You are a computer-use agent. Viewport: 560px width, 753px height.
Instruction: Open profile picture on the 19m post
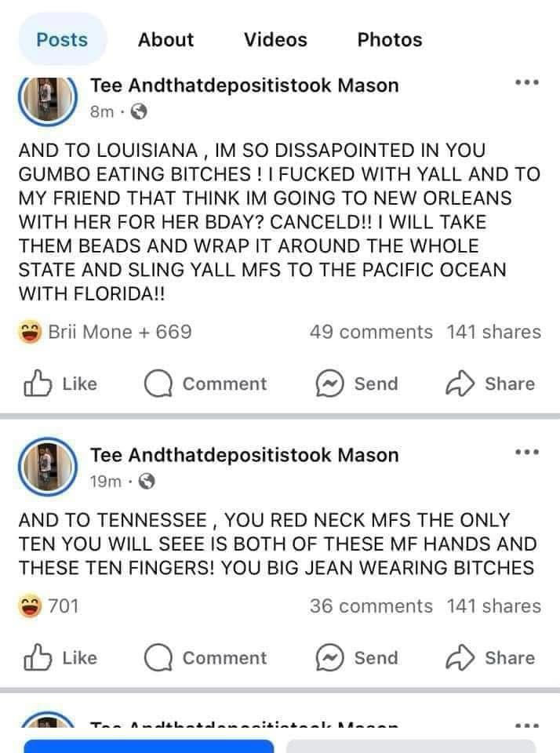click(48, 466)
